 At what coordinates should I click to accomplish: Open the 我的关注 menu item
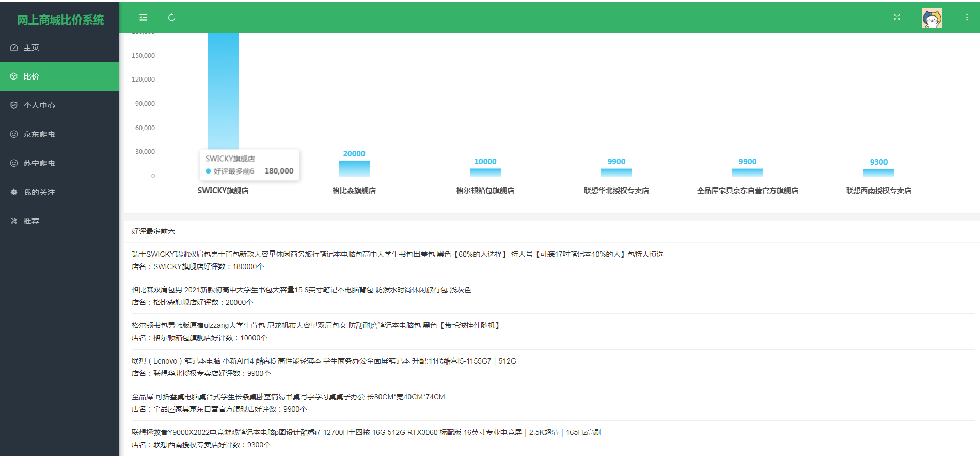click(x=59, y=192)
